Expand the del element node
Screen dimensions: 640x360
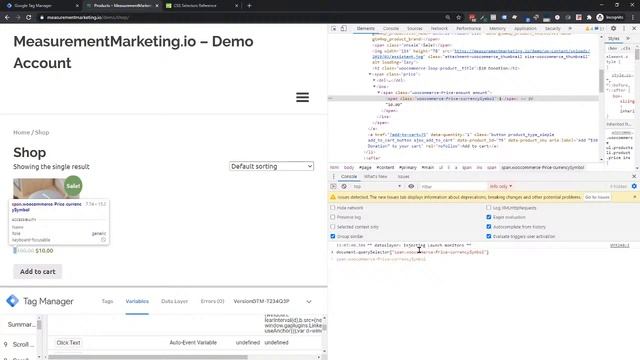click(x=374, y=80)
